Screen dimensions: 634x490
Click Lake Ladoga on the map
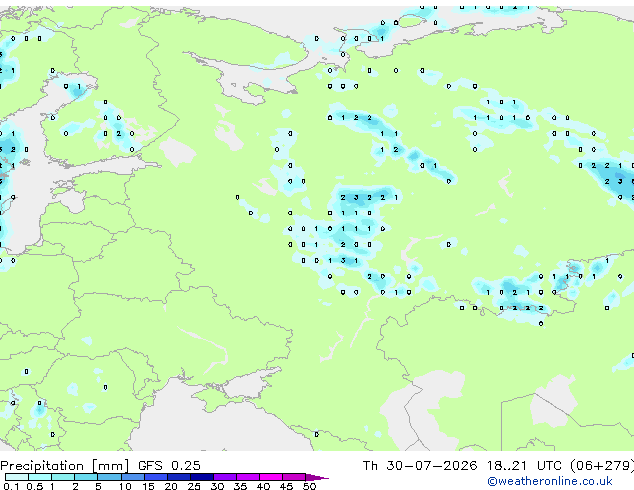178,152
